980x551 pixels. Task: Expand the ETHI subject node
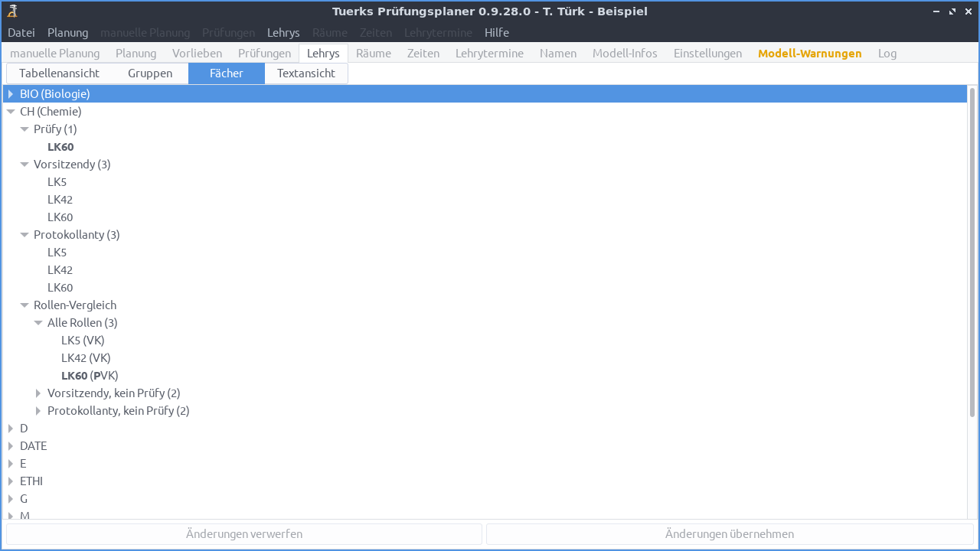point(10,481)
